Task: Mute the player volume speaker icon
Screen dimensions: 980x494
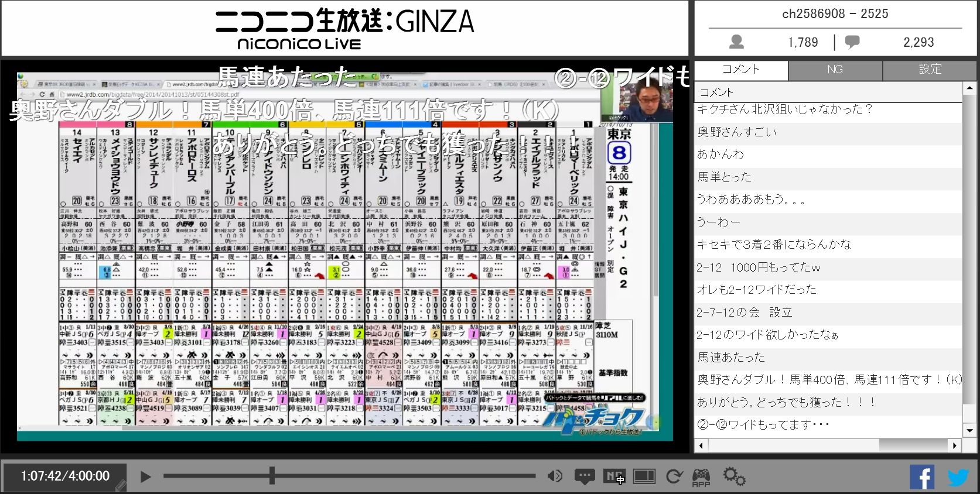Action: tap(555, 476)
